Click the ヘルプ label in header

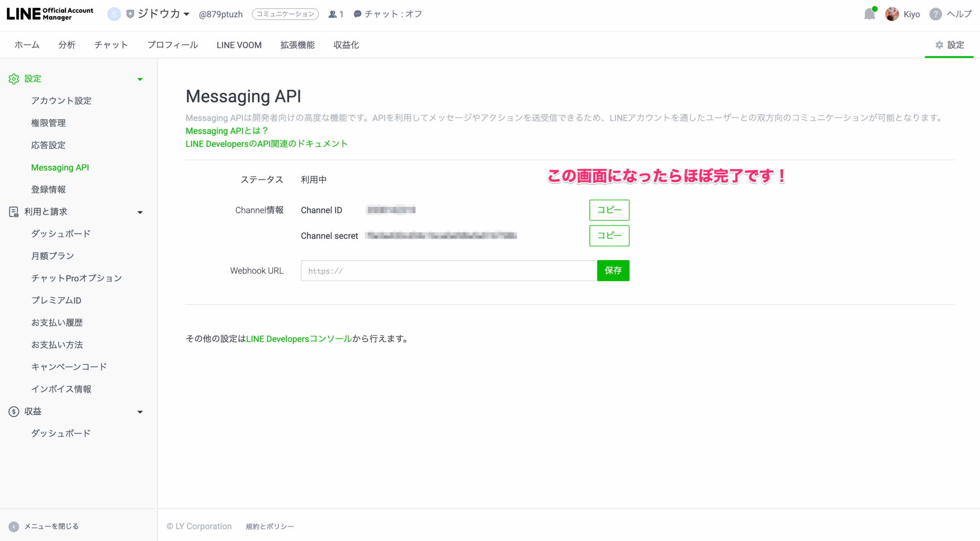[x=959, y=14]
